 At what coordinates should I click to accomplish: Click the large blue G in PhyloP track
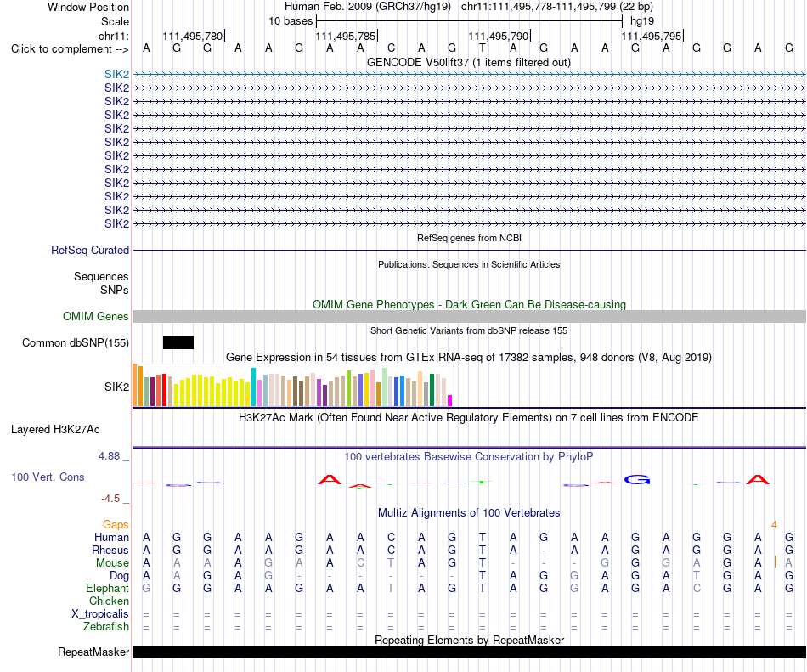pyautogui.click(x=637, y=480)
